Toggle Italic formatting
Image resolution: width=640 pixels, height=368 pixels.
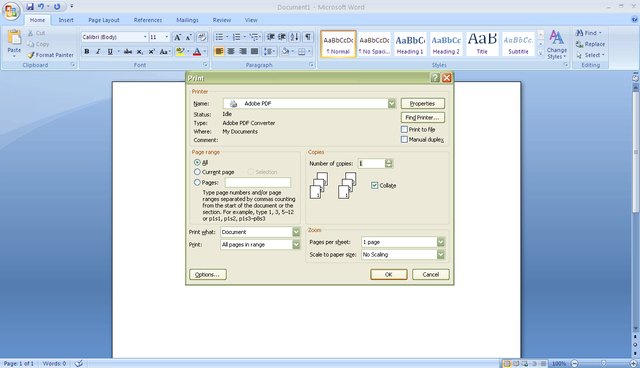click(98, 51)
